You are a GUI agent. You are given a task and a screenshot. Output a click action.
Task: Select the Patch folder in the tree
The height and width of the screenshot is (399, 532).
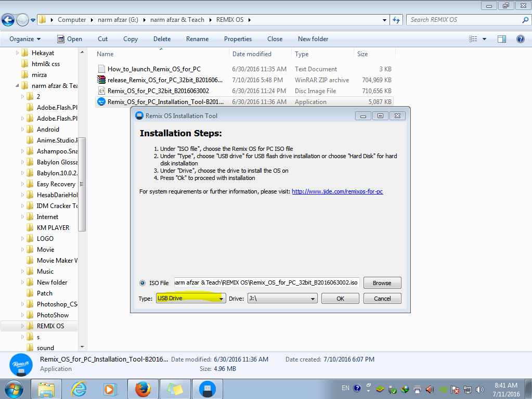coord(44,293)
